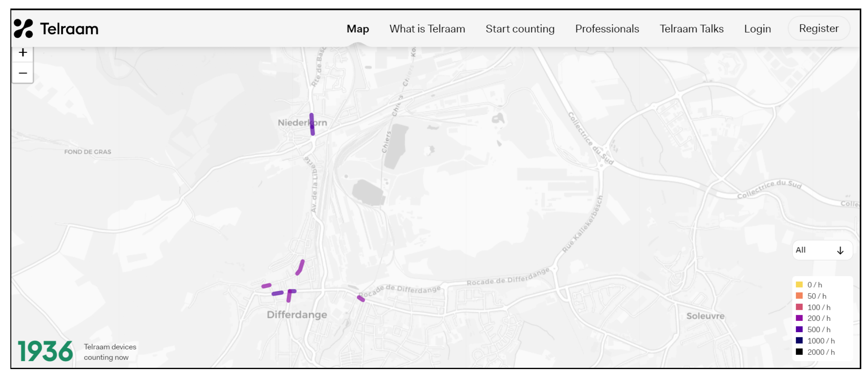
Task: Select the purple street segment in Niederkorn
Action: click(312, 124)
